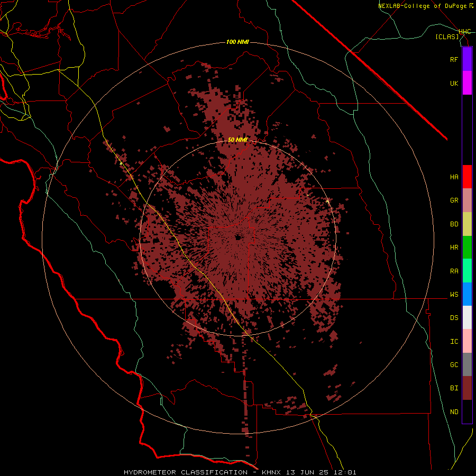Click the RA legend label

(x=454, y=271)
